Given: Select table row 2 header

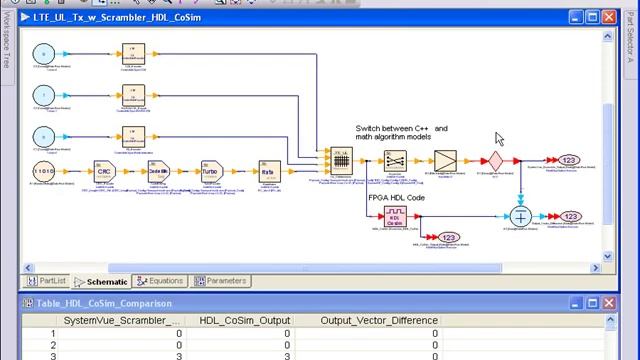Looking at the screenshot, I should 40,345.
